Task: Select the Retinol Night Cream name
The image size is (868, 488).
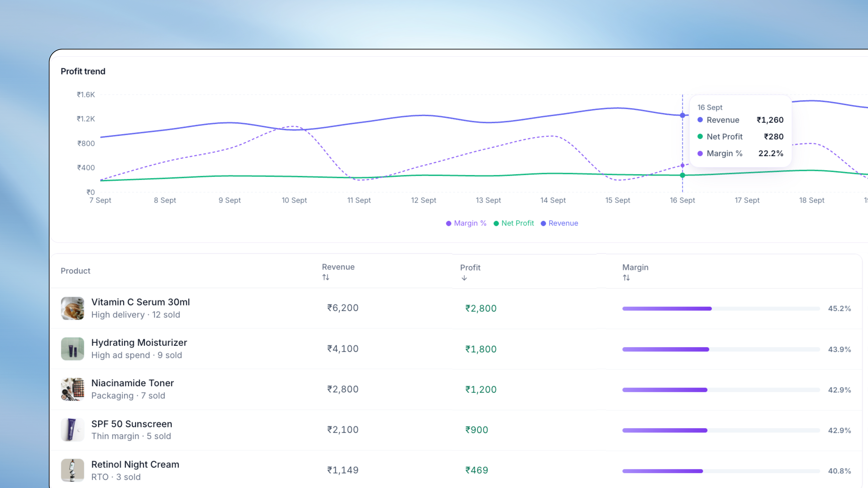Action: [x=135, y=464]
